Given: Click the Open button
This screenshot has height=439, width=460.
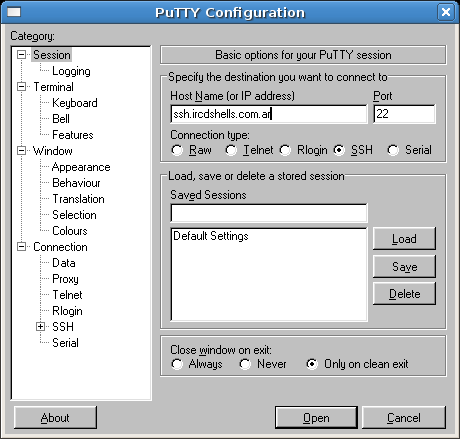Looking at the screenshot, I should pos(316,418).
